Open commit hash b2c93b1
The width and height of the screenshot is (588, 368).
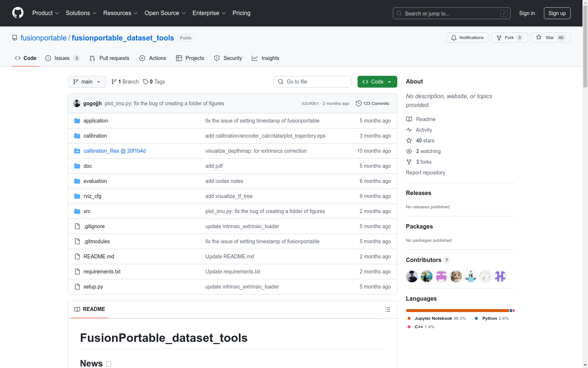coord(310,103)
